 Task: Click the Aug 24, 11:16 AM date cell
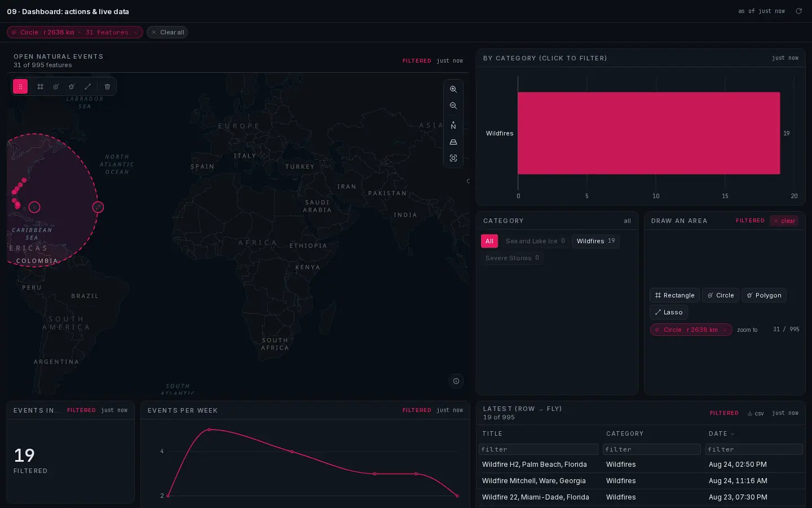point(738,481)
